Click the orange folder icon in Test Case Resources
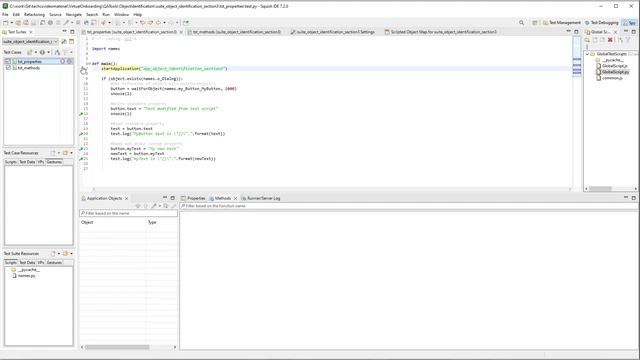Viewport: 640px width, 360px height. (x=65, y=153)
